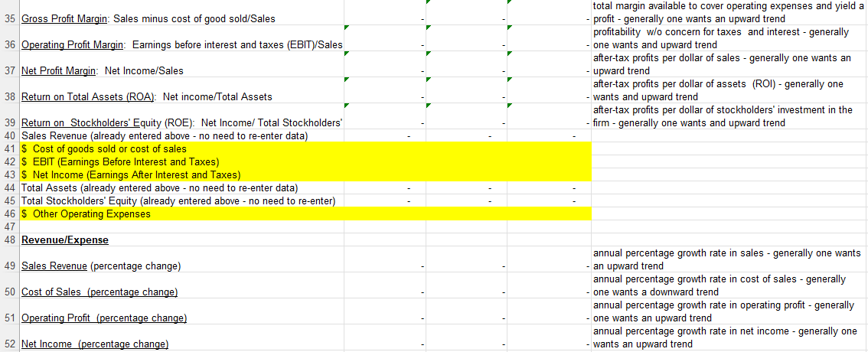The height and width of the screenshot is (352, 868).
Task: Click the 'after-tax profits per dollar of sales' description
Action: [729, 64]
